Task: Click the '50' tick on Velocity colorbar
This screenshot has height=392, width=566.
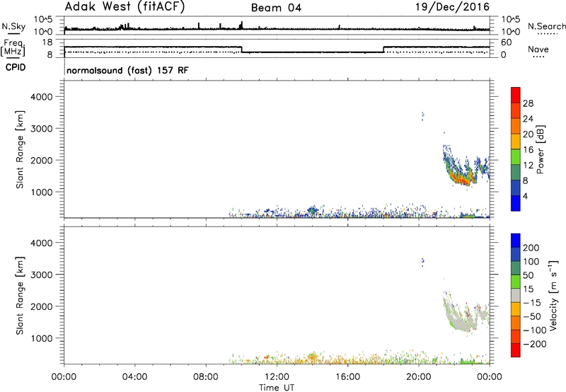Action: 528,275
